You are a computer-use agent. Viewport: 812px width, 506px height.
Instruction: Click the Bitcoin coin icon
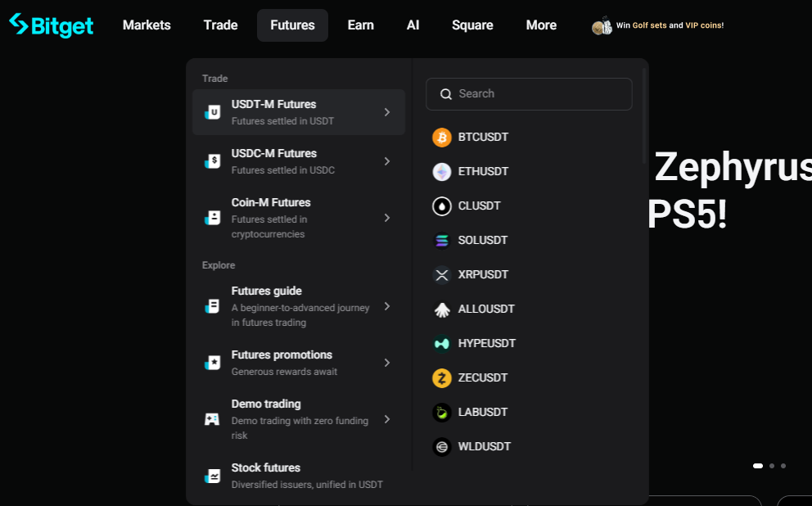442,138
